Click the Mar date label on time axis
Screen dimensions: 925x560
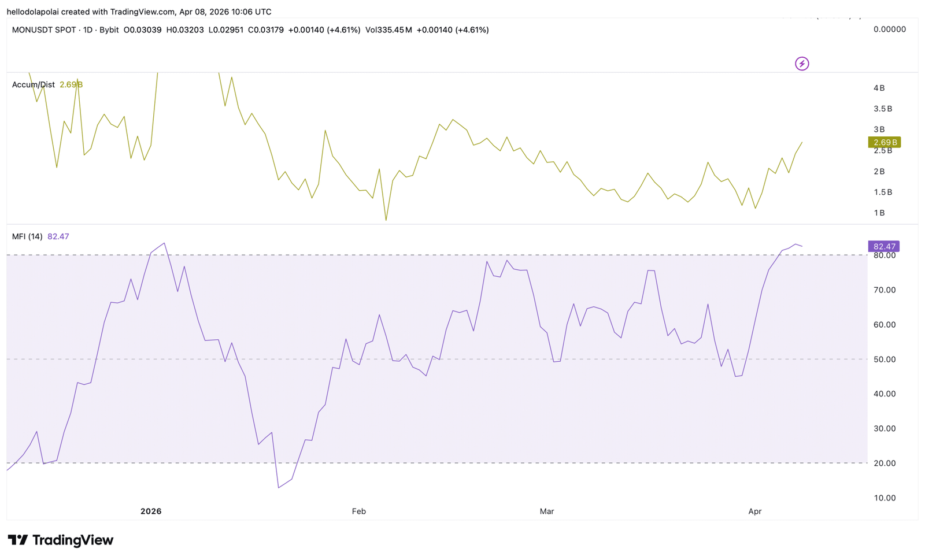click(x=547, y=511)
